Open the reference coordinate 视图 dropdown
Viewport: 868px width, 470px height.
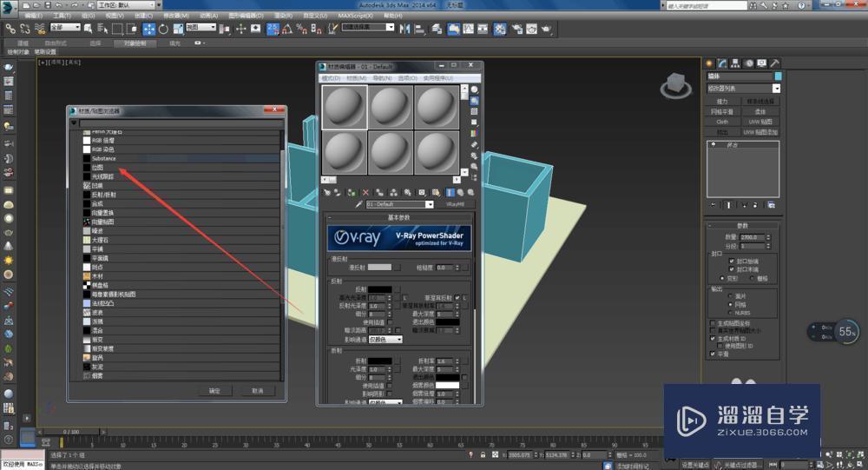point(201,27)
